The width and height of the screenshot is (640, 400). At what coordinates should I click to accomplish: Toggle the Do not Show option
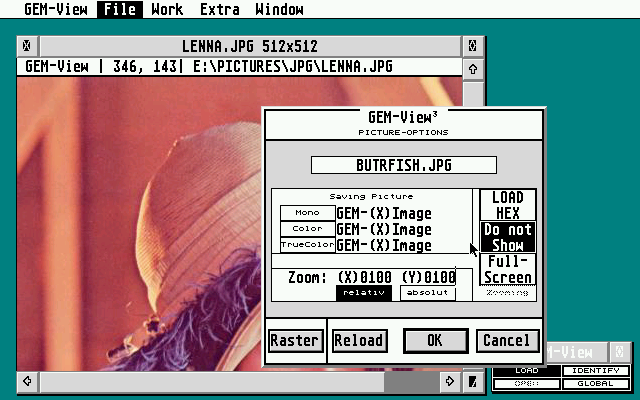508,237
